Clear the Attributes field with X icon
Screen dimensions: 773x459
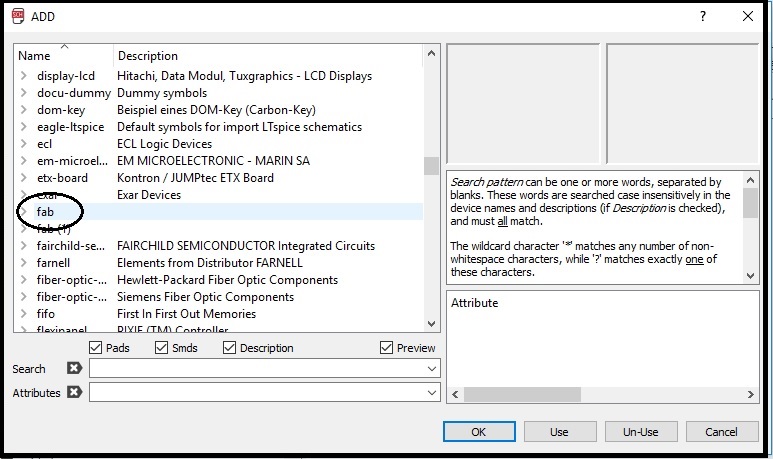pyautogui.click(x=74, y=392)
